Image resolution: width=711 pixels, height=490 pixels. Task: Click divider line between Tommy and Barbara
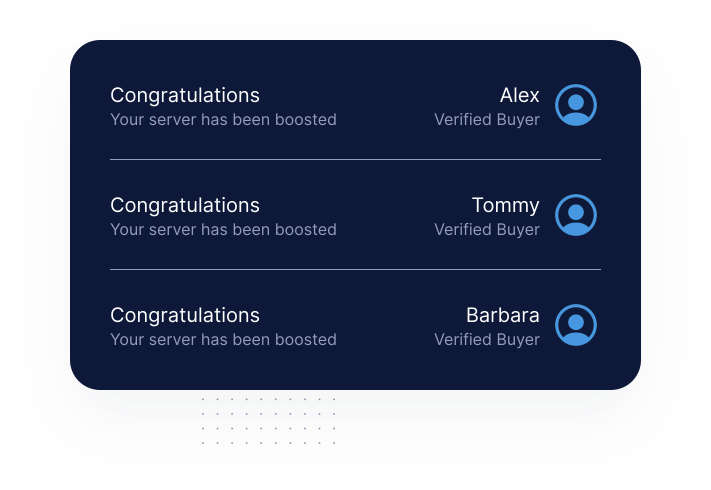355,269
